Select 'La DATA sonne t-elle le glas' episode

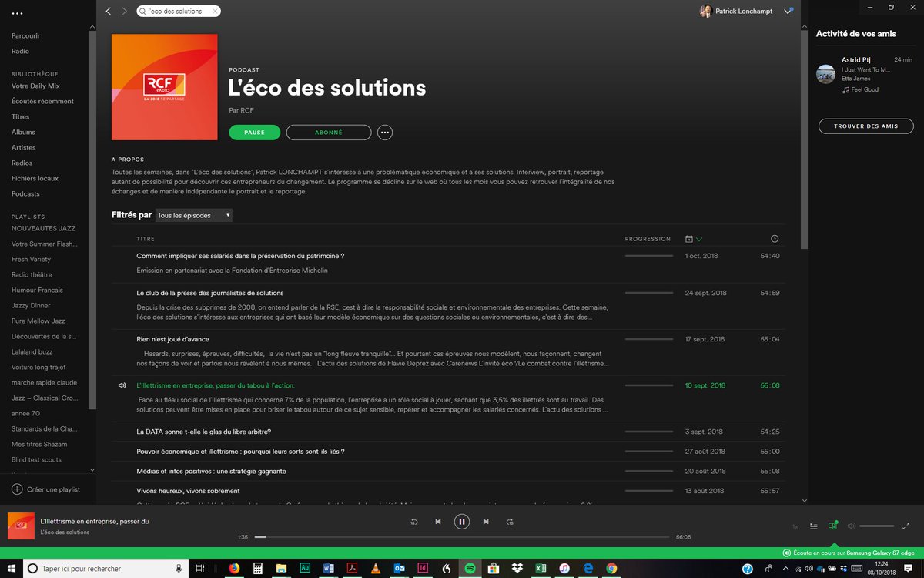tap(203, 432)
